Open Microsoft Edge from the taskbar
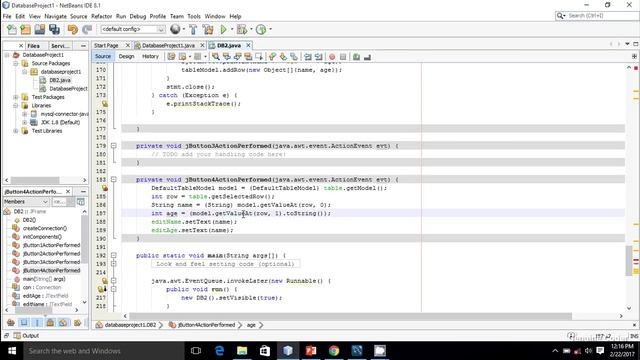640x360 pixels. point(219,351)
